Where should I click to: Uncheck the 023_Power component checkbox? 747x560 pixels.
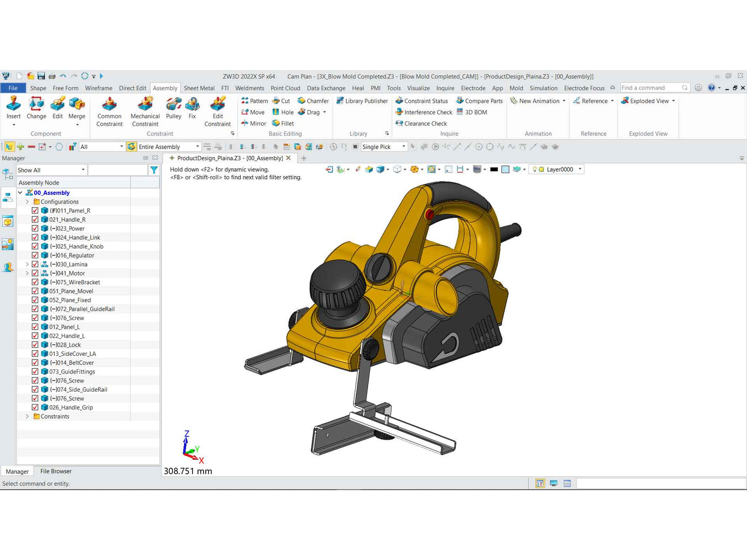click(35, 228)
